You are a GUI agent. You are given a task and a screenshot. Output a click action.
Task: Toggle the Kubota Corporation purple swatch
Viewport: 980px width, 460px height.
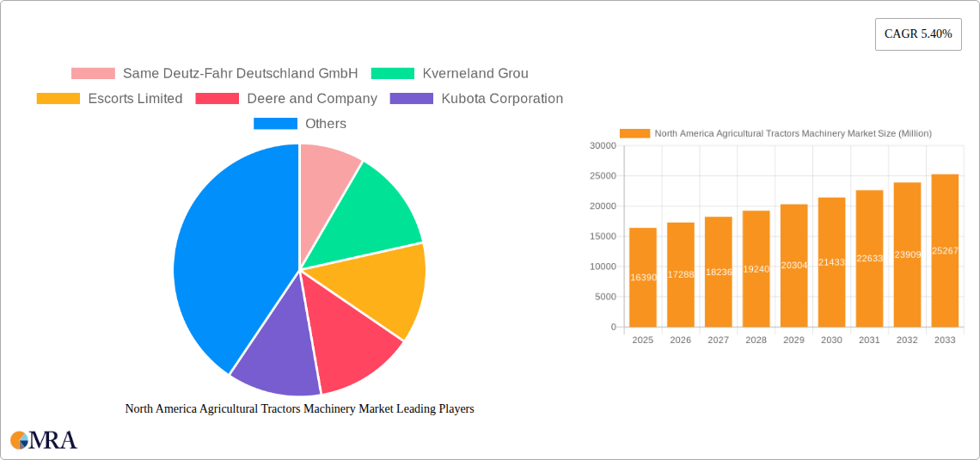click(x=411, y=99)
